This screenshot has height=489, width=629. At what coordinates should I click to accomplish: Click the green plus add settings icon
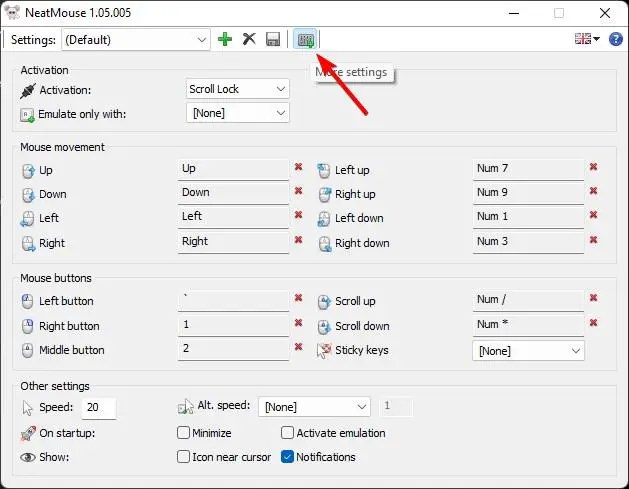point(225,39)
